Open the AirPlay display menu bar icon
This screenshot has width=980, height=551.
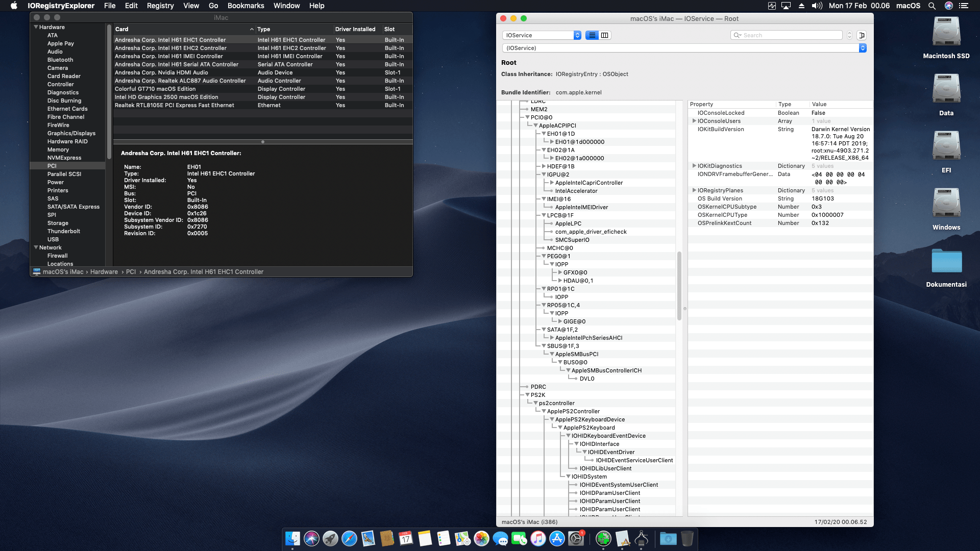click(786, 6)
